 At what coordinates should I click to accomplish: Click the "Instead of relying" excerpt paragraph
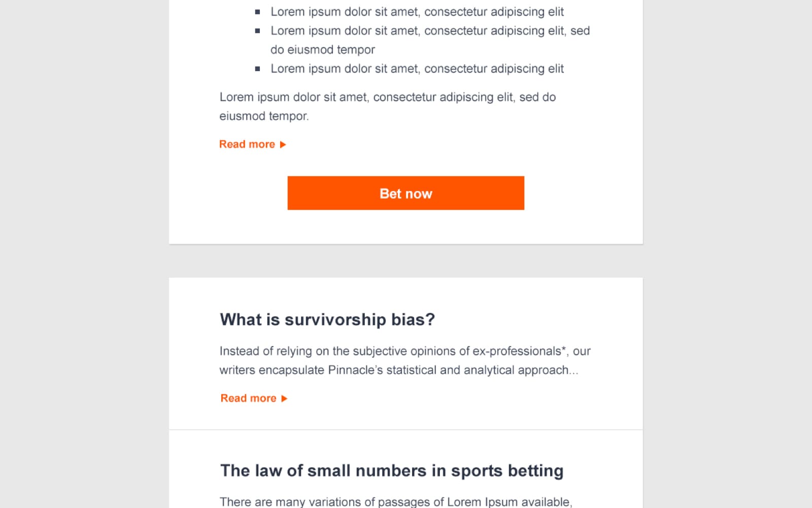point(404,360)
